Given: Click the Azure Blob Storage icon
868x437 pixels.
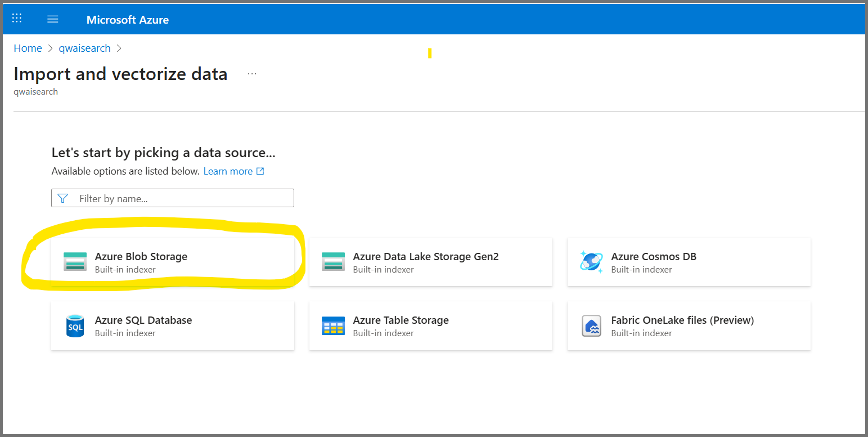Looking at the screenshot, I should tap(75, 262).
